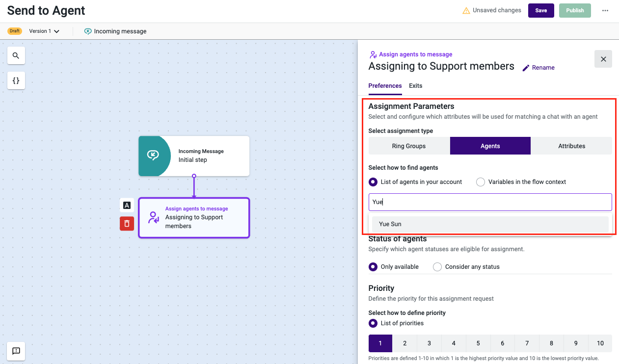Open the feedback message icon
The height and width of the screenshot is (364, 619).
[16, 351]
